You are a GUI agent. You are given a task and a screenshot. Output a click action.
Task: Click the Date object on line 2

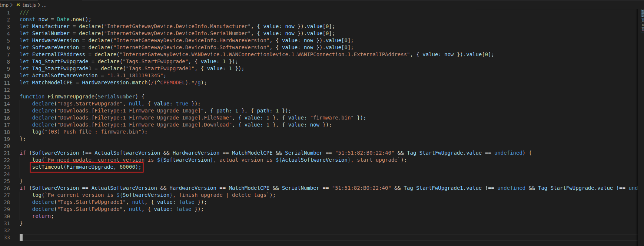tap(63, 20)
